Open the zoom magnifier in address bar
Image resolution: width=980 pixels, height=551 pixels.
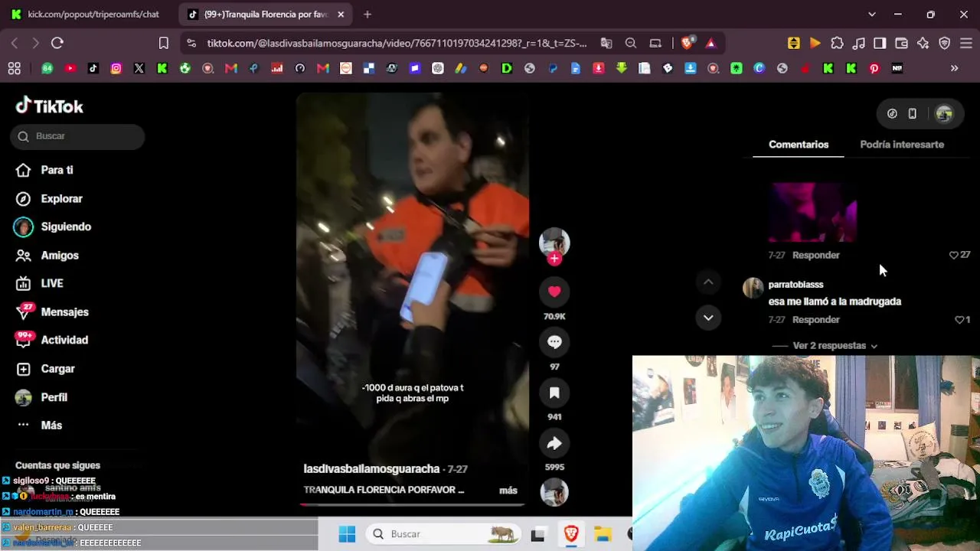point(631,44)
